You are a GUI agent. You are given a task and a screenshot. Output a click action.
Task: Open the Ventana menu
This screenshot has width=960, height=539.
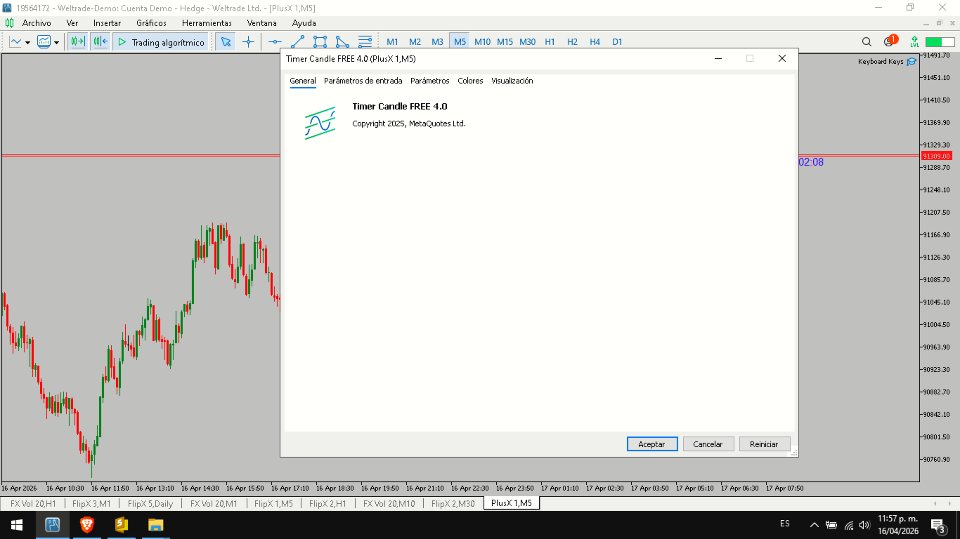[261, 23]
